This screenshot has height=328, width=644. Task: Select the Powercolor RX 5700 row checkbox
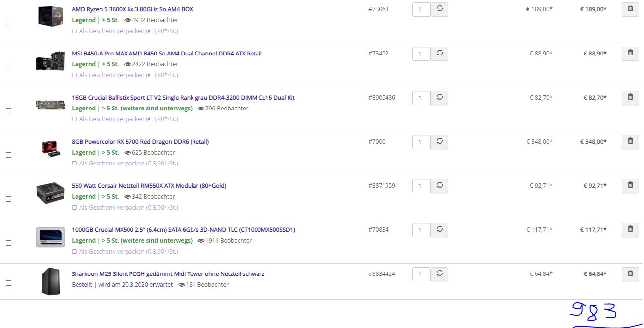(x=8, y=155)
